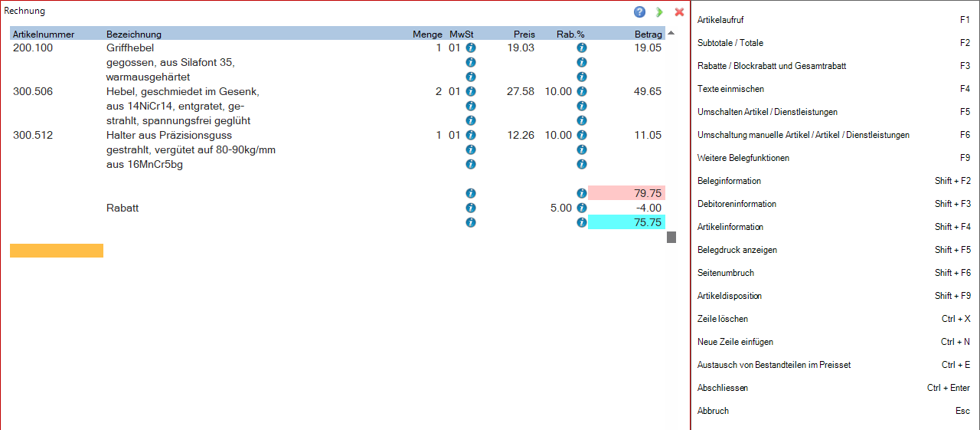Screen dimensions: 980x430
Task: Click Rab.% info icon on 'gegossen, aus Silafont 35' line
Action: [582, 62]
